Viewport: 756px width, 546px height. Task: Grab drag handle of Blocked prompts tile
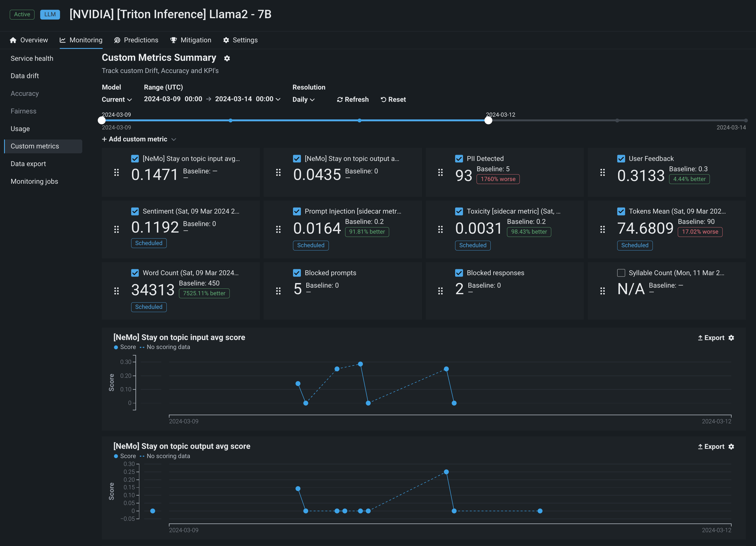point(278,291)
